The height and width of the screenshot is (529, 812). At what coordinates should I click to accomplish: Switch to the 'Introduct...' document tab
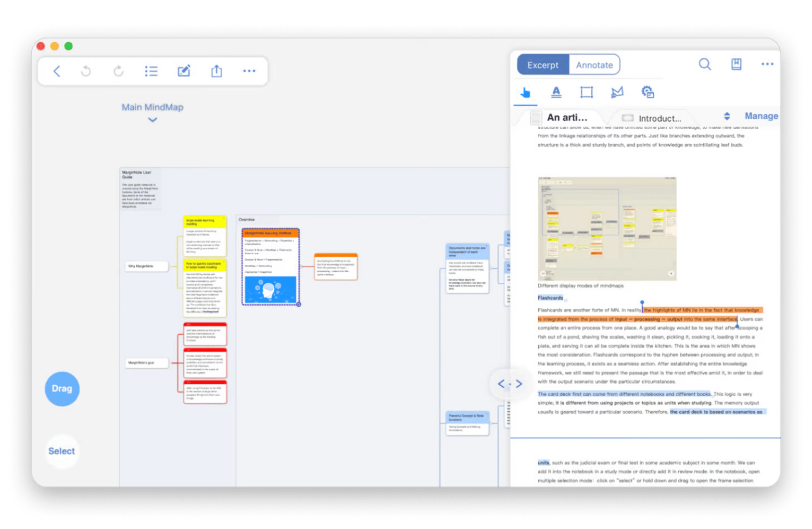659,118
